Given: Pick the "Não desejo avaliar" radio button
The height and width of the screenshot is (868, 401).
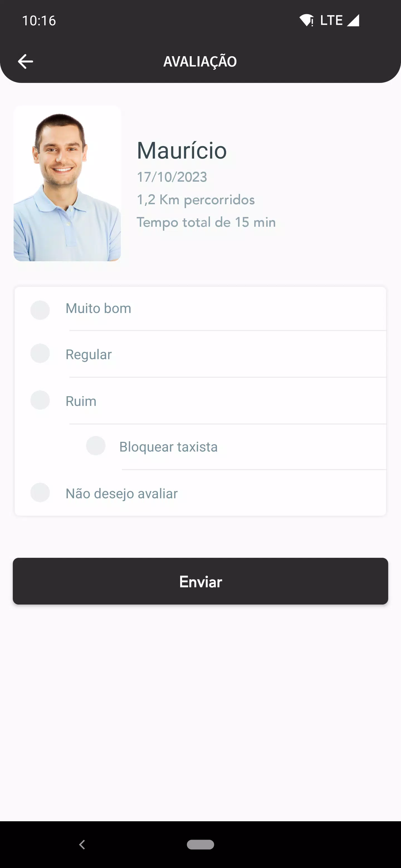Looking at the screenshot, I should pos(40,493).
